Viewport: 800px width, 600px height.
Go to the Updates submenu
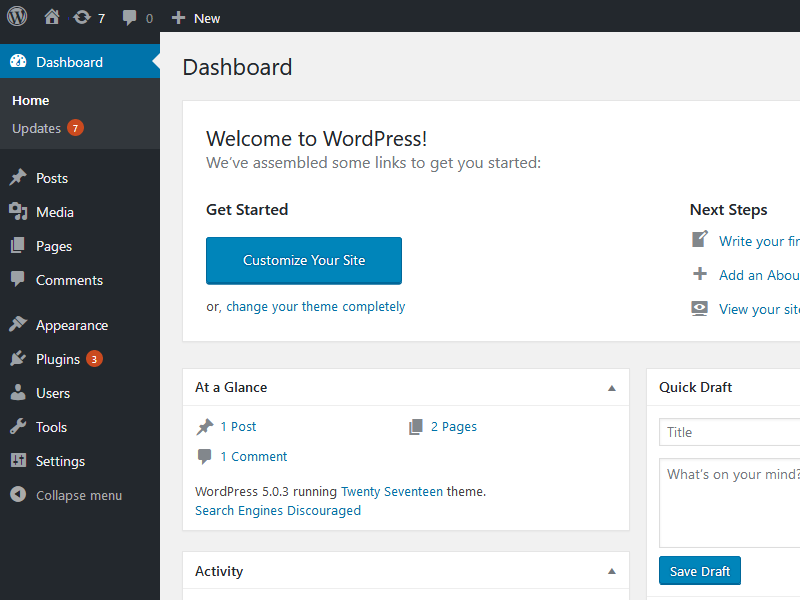[x=37, y=128]
